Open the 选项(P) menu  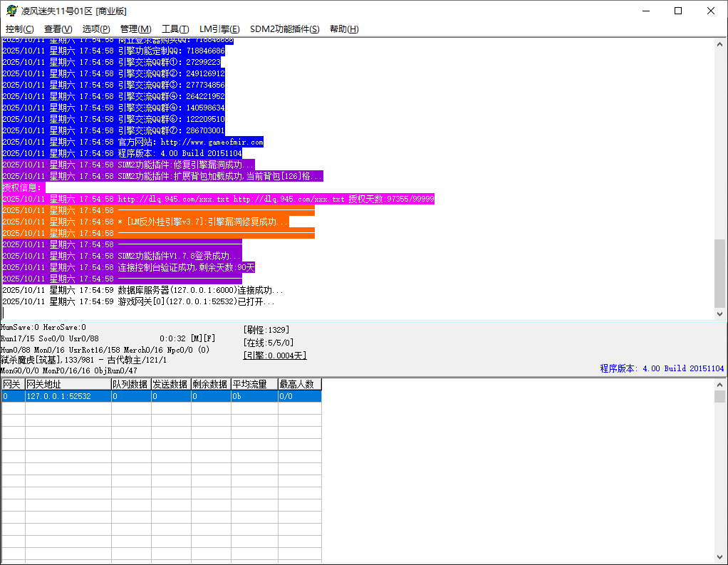point(96,29)
